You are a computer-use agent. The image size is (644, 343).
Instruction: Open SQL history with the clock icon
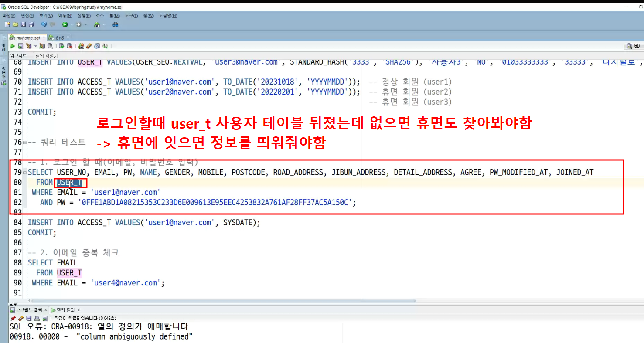(x=97, y=46)
